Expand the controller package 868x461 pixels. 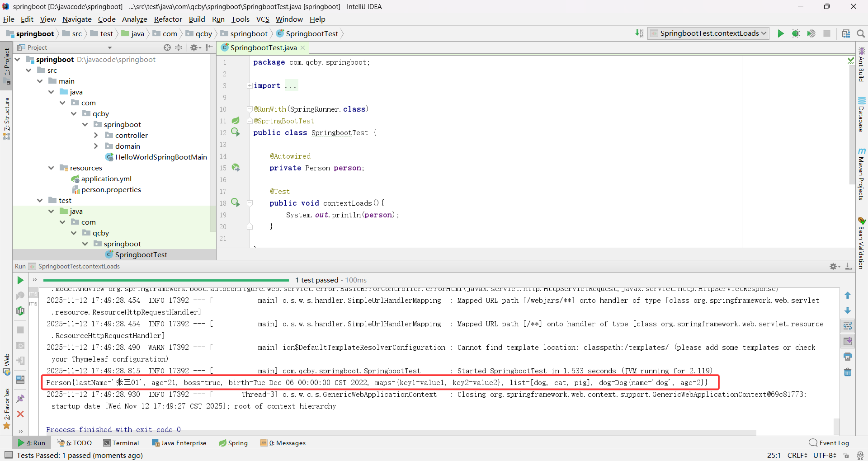(x=96, y=135)
